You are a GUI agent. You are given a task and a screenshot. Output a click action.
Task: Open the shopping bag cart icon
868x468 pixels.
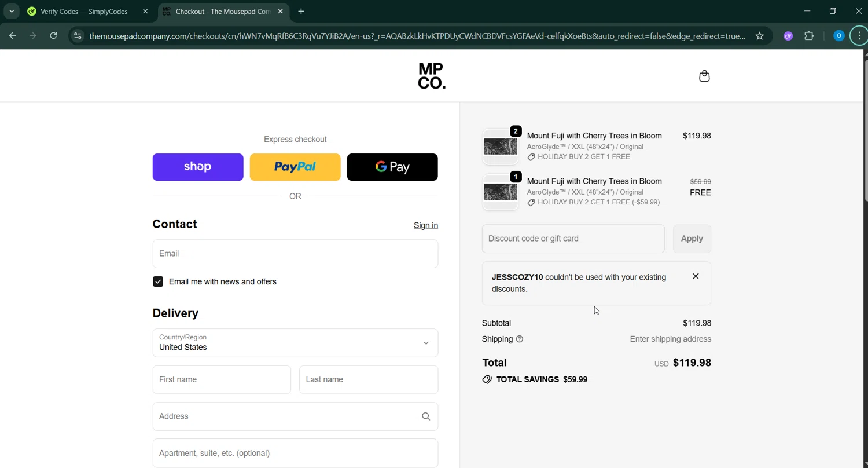(x=704, y=76)
